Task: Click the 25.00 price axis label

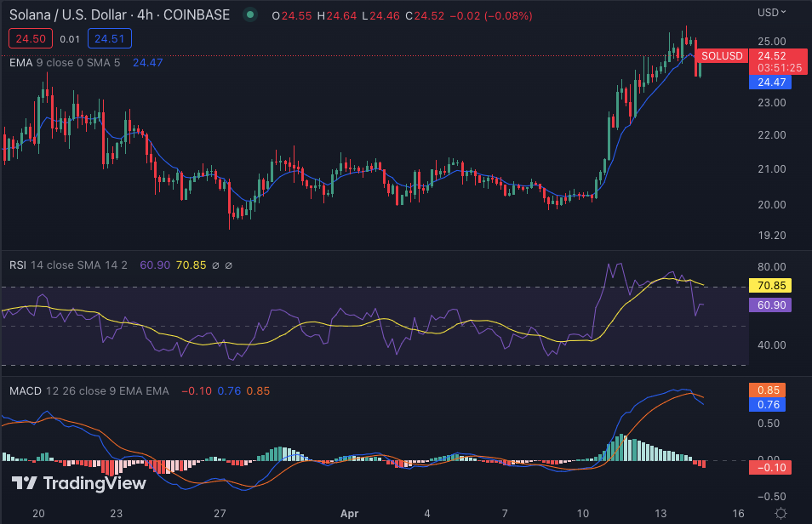Action: click(772, 42)
